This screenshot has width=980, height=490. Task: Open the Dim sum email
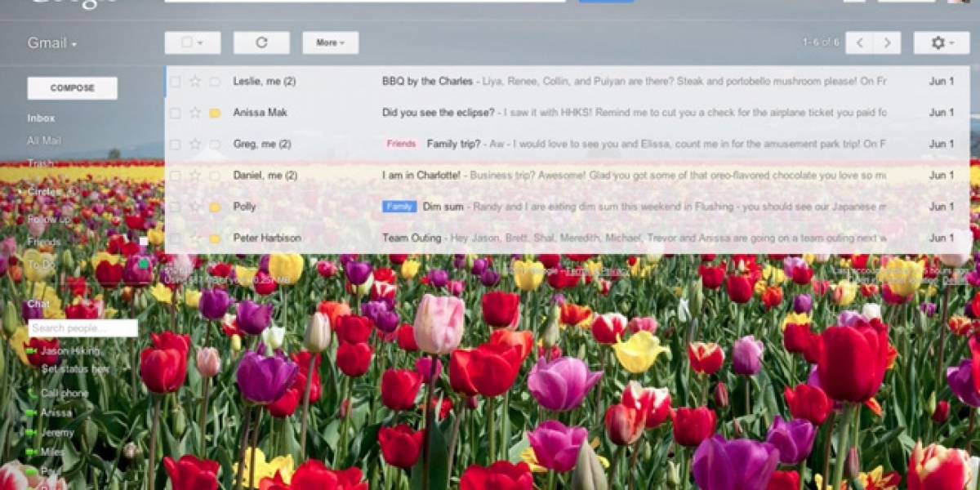point(568,207)
